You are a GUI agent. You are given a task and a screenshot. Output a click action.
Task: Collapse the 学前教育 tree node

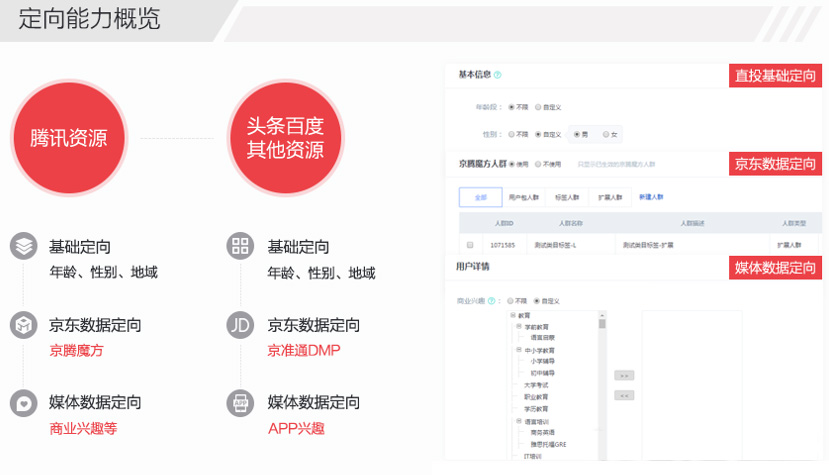click(519, 326)
